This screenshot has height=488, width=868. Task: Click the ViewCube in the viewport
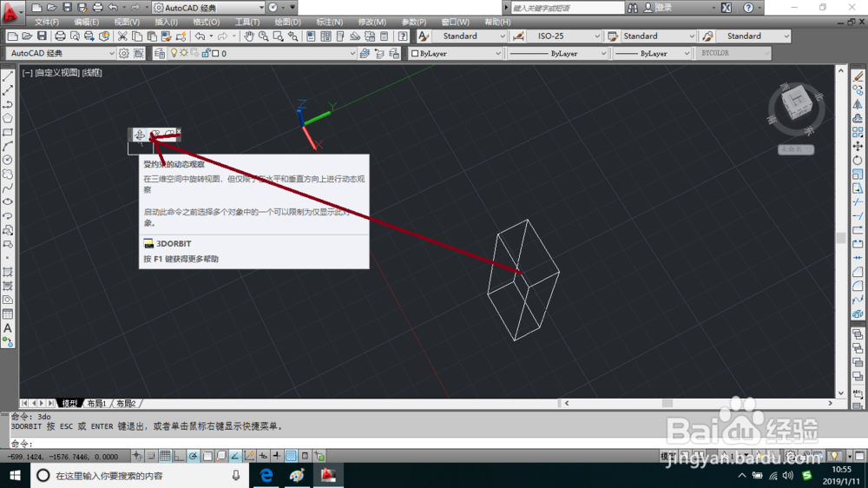click(797, 104)
